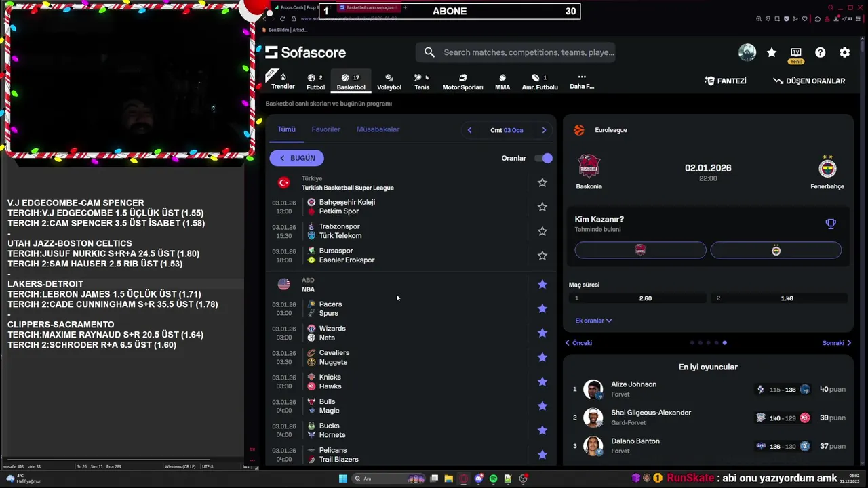Unfavorite the NBA league star

[542, 285]
